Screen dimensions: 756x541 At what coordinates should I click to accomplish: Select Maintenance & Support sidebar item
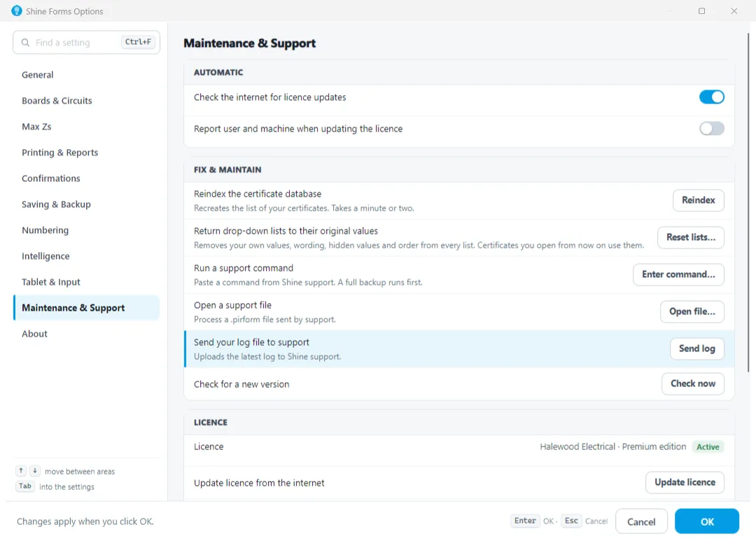click(86, 308)
